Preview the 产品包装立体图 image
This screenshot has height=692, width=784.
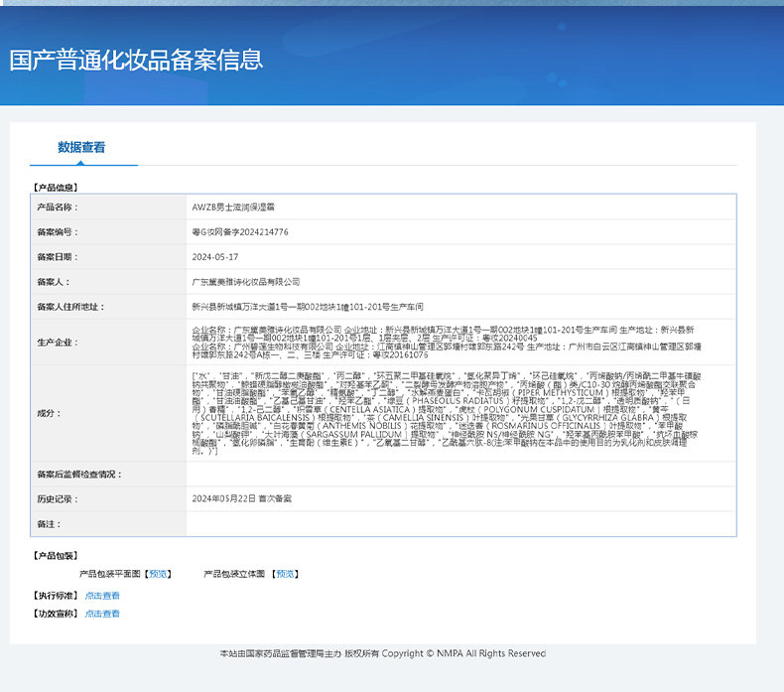click(x=284, y=574)
